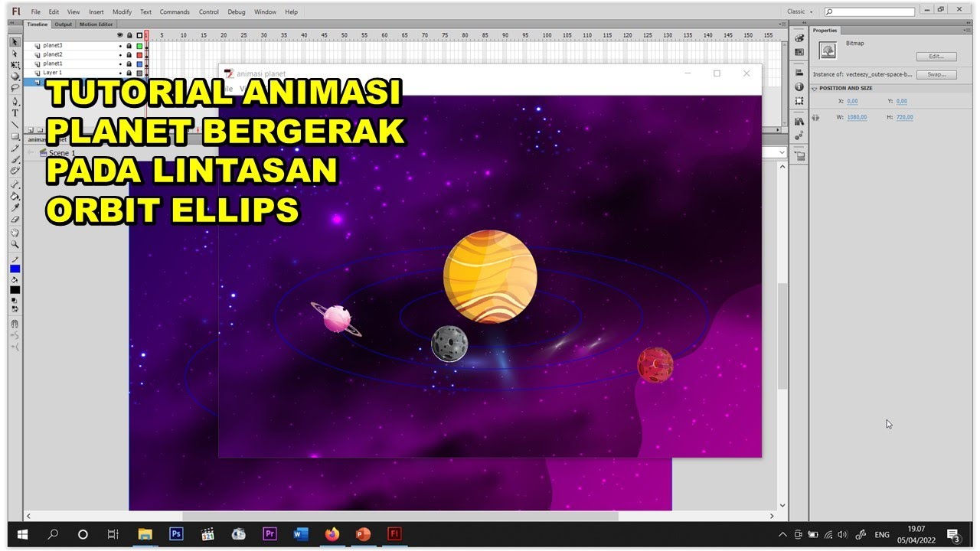
Task: Open the Classic workspace dropdown
Action: click(799, 11)
